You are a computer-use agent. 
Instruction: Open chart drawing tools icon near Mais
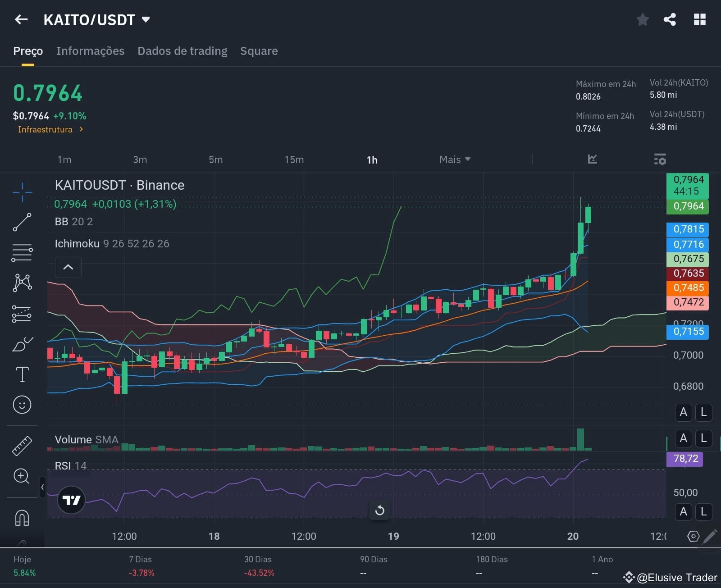coord(593,159)
